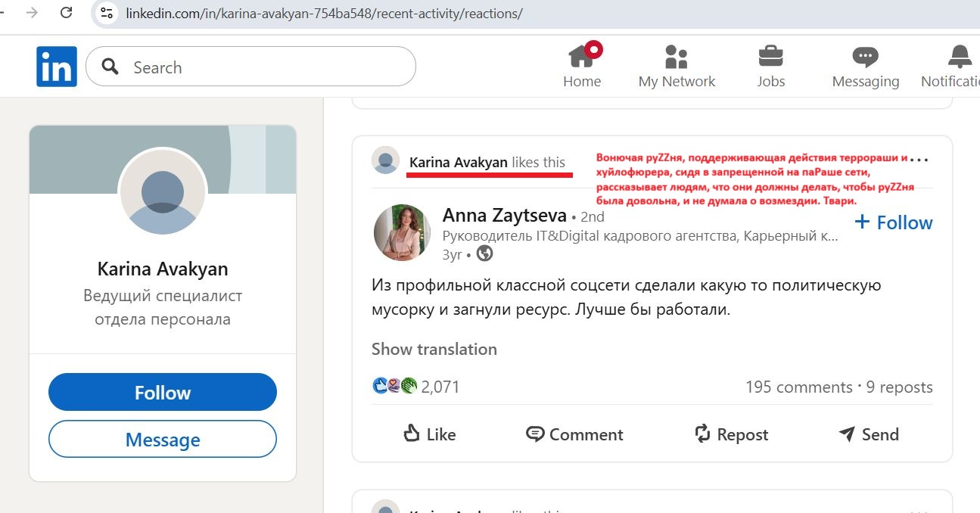Open Messaging chat icon

point(865,57)
